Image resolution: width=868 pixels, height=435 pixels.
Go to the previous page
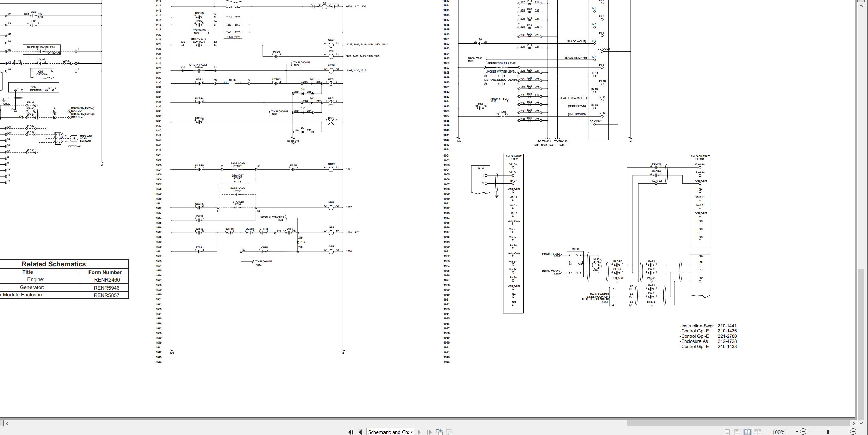(360, 432)
